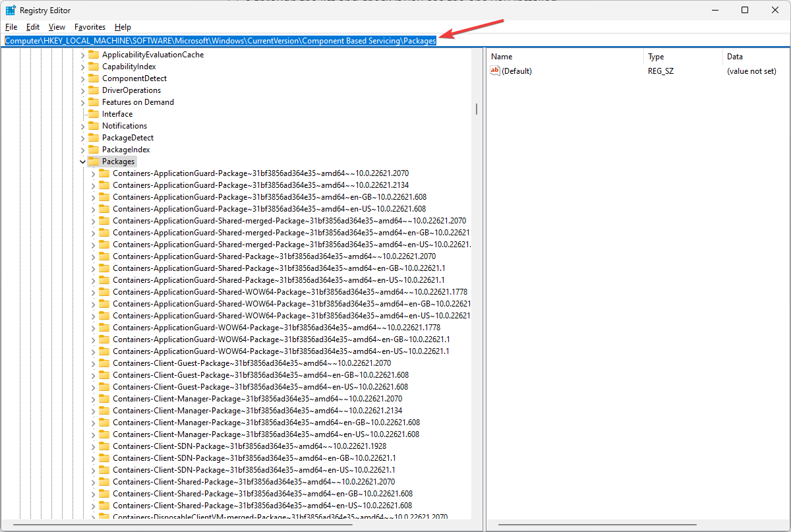The width and height of the screenshot is (791, 532).
Task: Select ApplicationGuard-Shared-Package amd64 10.0.22621.2070 key
Action: tap(274, 256)
